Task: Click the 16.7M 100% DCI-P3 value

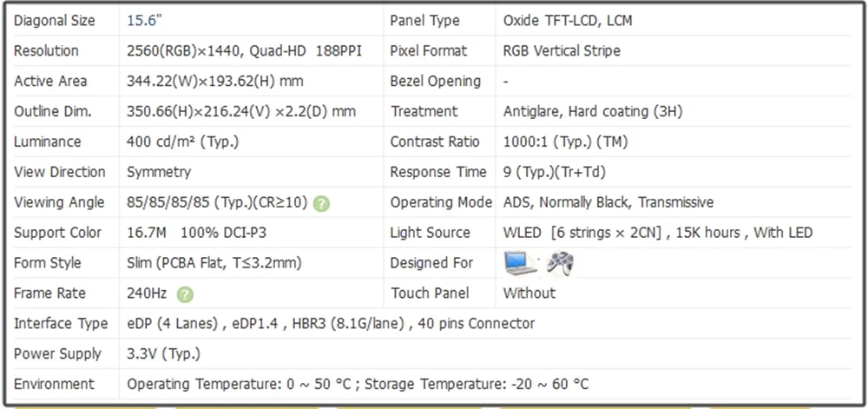Action: click(x=194, y=232)
